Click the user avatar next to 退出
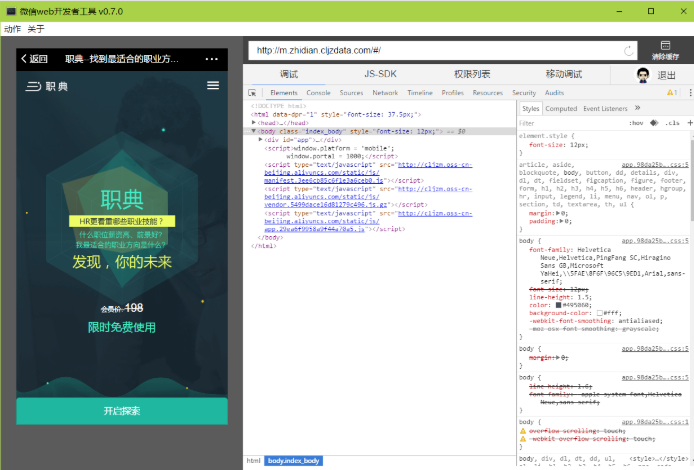 pos(643,75)
